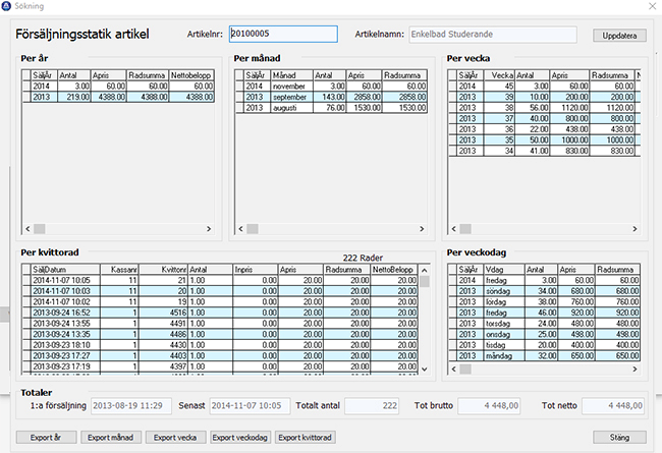Click left arrow of Per vecka scrollbar
662x453 pixels.
454,229
